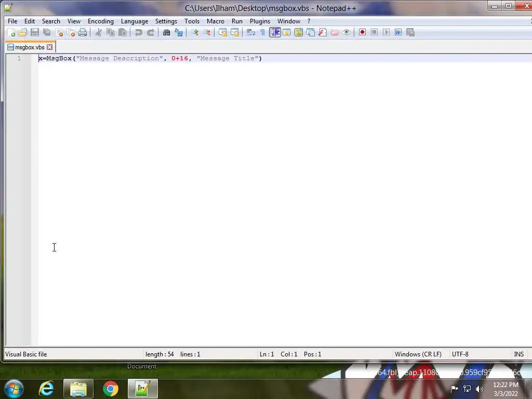
Task: Place cursor in line 1 code text
Action: [150, 58]
